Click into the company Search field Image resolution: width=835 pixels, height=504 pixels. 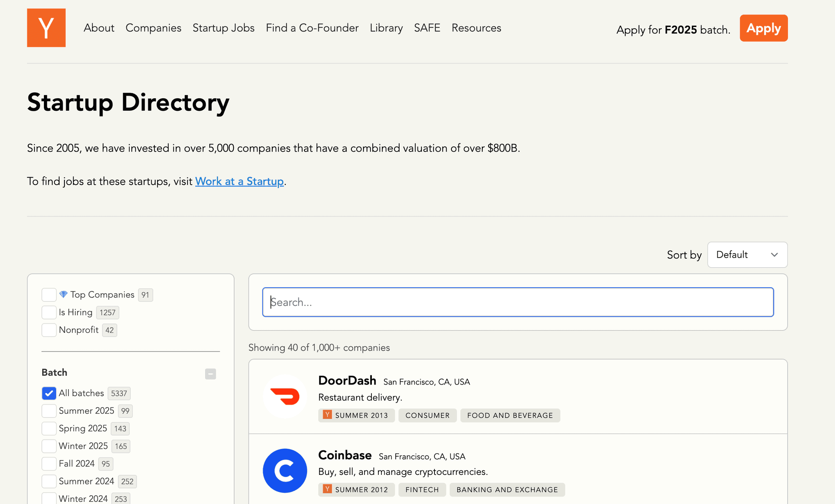coord(518,302)
